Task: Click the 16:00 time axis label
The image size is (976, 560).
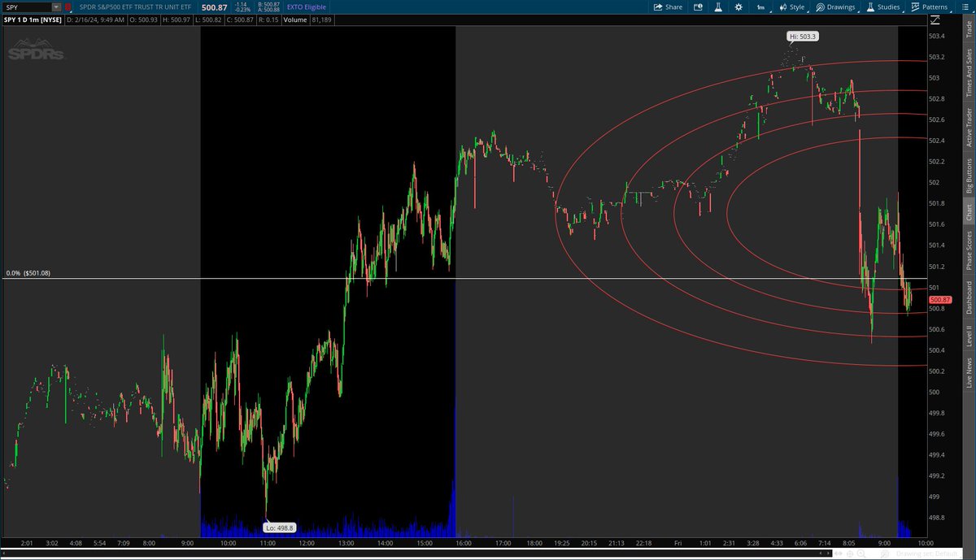Action: point(462,543)
